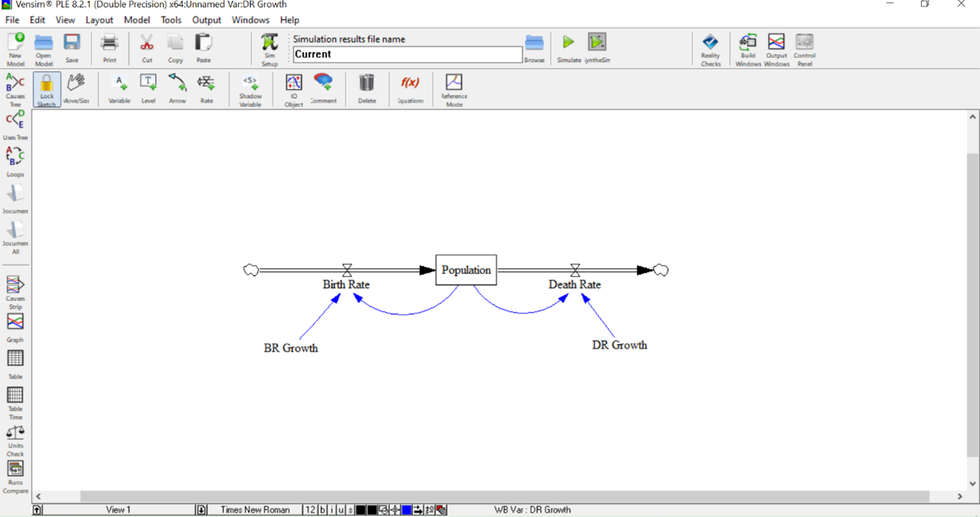Open the Document tool in the sidebar
This screenshot has height=517, width=980.
click(x=15, y=199)
